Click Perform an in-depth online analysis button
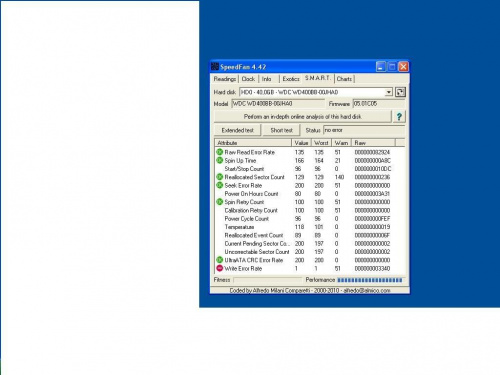The image size is (500, 375). tap(302, 117)
